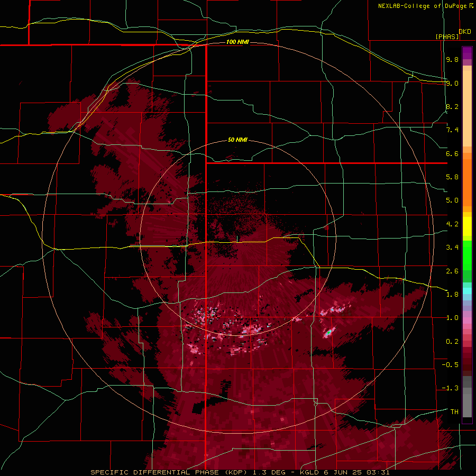Pick the dark orange segment of the color bar

click(467, 182)
